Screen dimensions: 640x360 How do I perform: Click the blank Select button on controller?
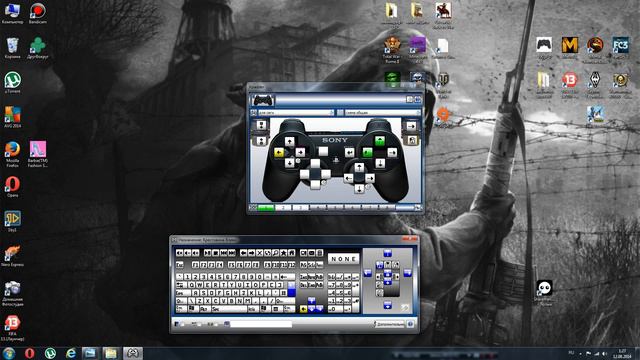point(323,152)
